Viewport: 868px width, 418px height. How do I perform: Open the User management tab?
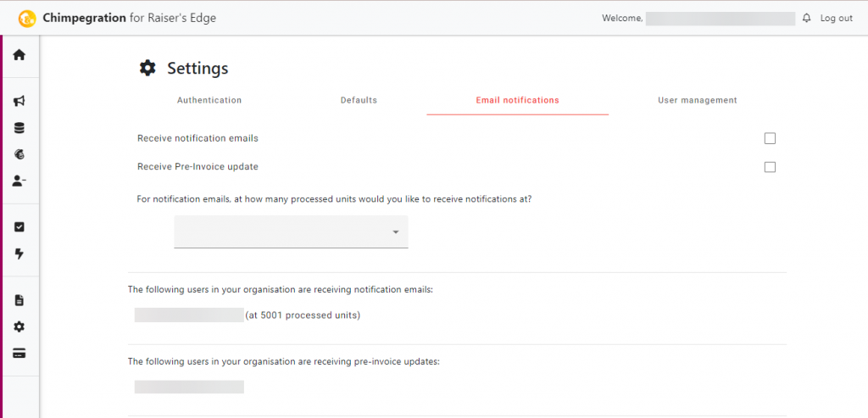coord(698,100)
